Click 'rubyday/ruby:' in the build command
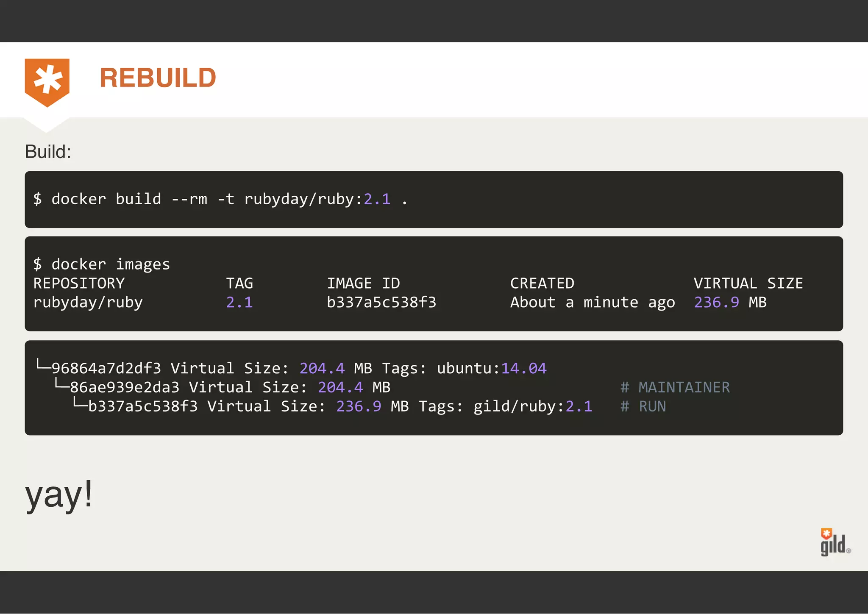868x614 pixels. [303, 199]
